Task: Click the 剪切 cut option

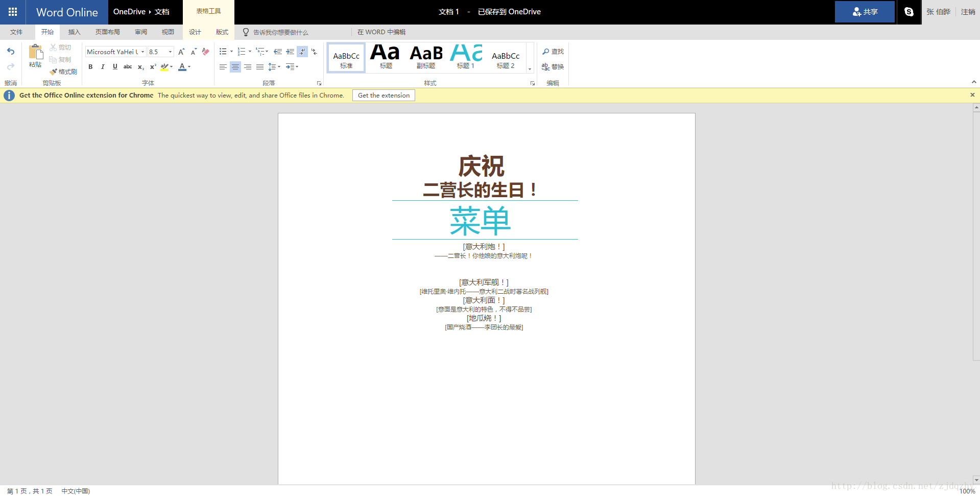Action: 60,48
